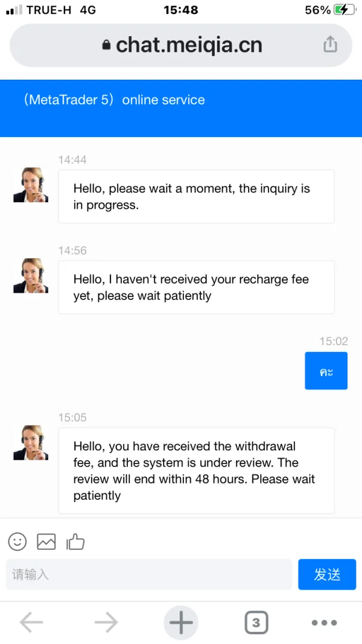This screenshot has height=644, width=362.
Task: Tap the agent avatar at 14:56 message
Action: pos(31,276)
